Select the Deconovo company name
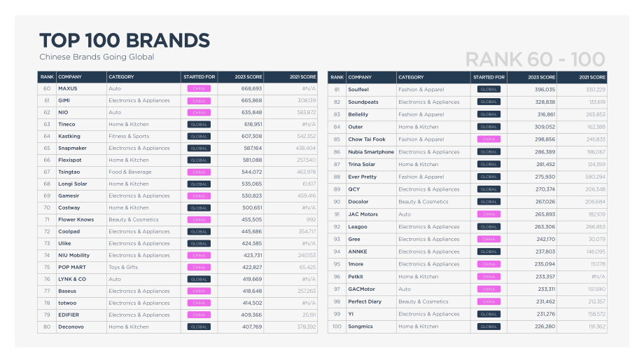The image size is (644, 363). (x=71, y=327)
